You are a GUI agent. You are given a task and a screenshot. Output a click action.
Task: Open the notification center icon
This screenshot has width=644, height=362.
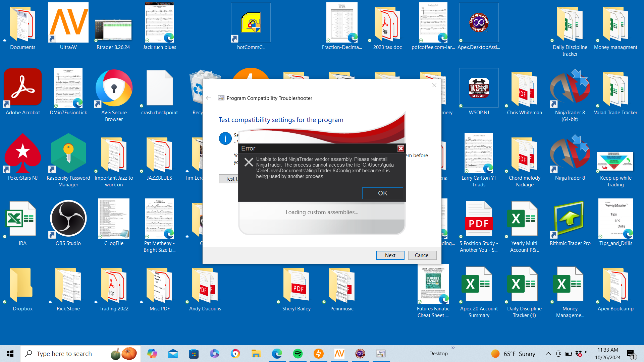click(x=631, y=354)
